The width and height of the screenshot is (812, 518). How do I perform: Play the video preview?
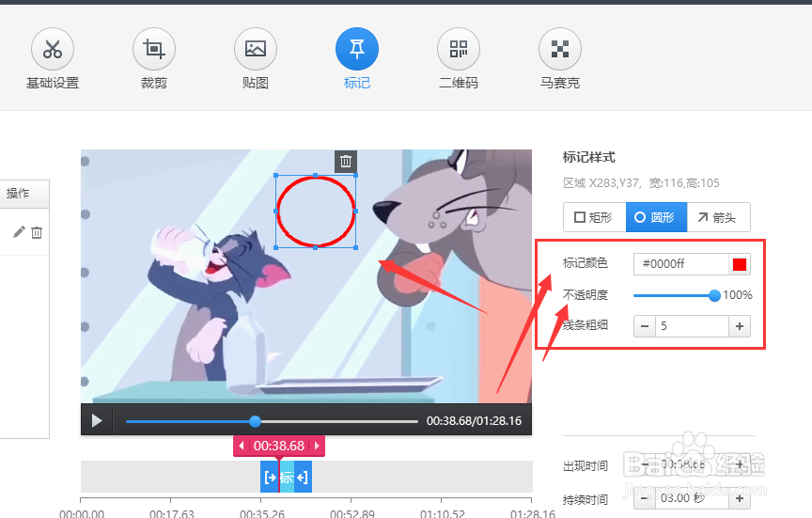point(96,420)
